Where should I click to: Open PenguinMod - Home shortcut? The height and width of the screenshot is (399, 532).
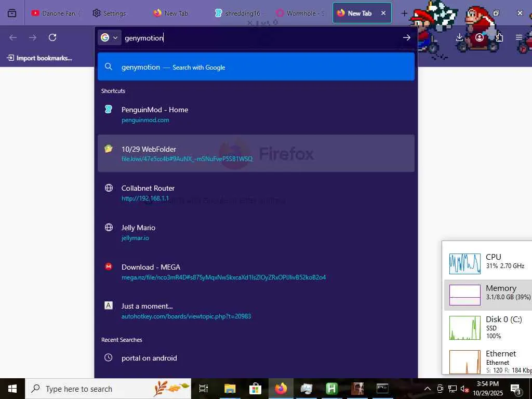click(256, 115)
